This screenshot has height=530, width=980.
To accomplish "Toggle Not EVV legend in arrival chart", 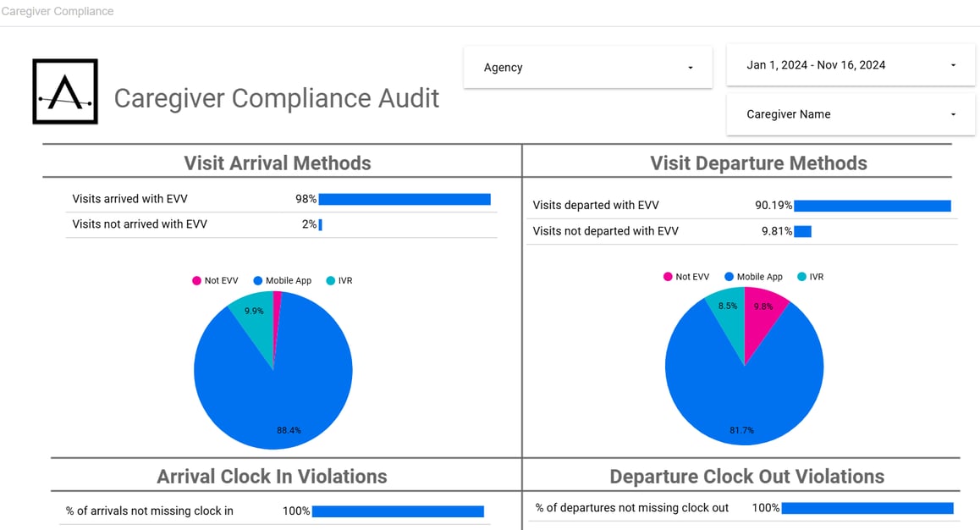I will [x=215, y=280].
